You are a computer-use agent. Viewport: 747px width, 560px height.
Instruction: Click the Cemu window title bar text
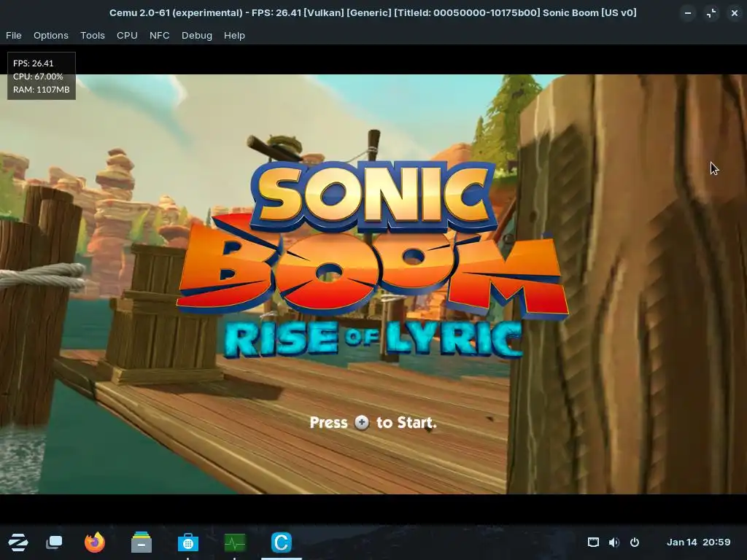point(373,13)
